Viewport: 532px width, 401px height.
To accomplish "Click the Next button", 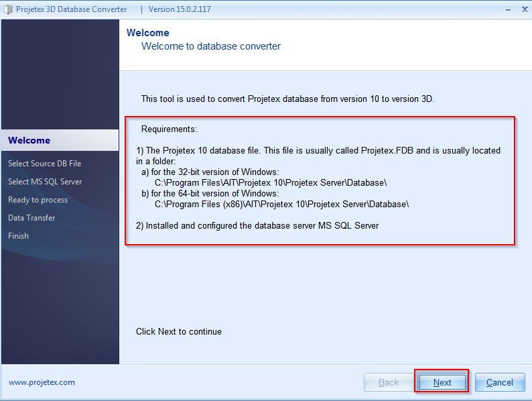I will [442, 382].
